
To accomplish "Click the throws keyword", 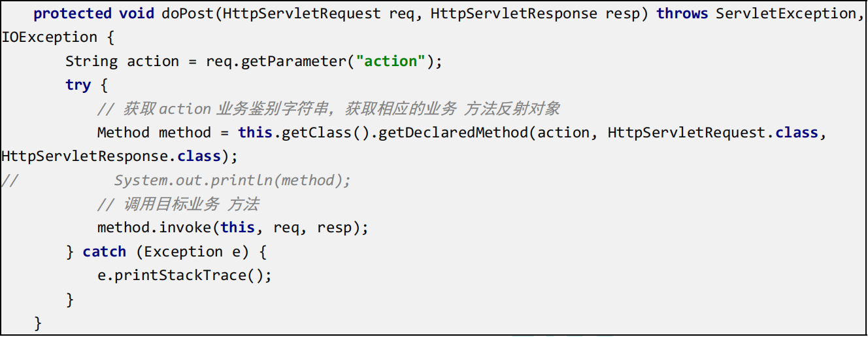I will pos(682,14).
